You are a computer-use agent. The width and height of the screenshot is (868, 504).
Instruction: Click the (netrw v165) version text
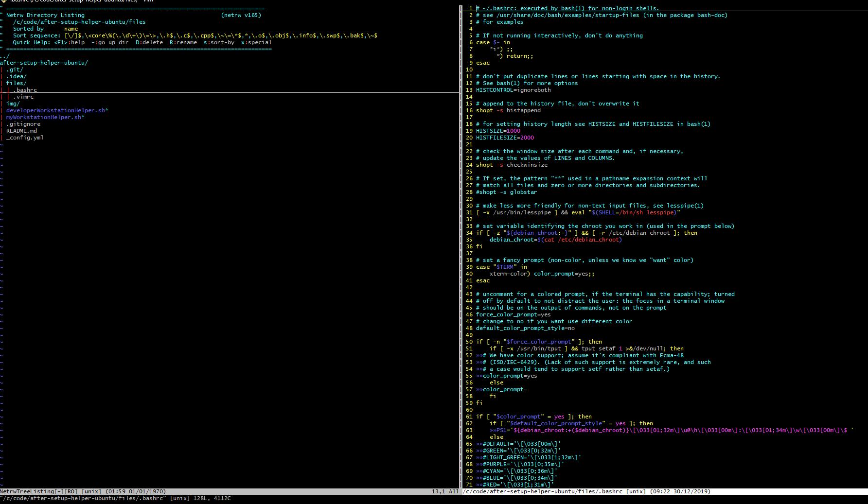(241, 15)
